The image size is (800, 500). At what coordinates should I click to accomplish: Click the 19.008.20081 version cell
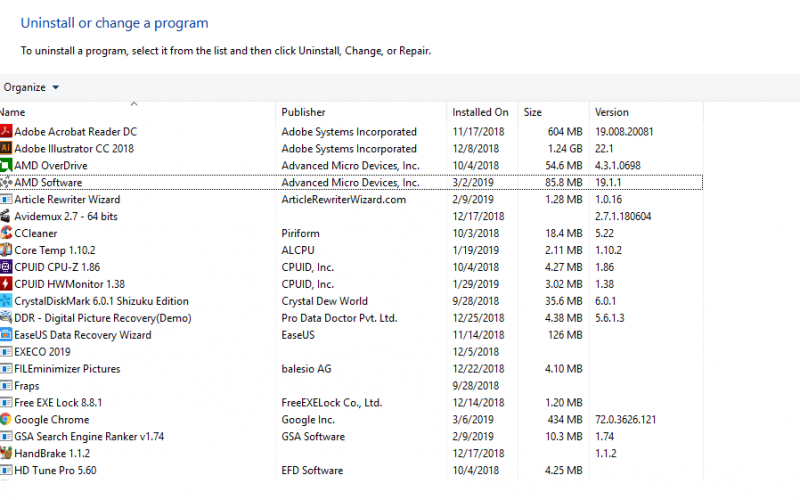(624, 132)
